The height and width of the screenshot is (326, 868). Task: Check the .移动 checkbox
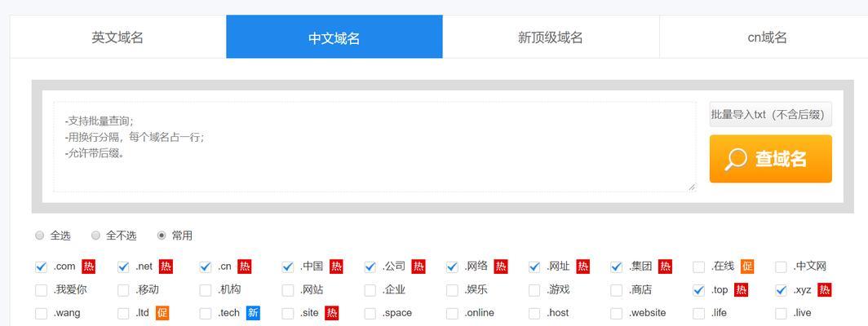pyautogui.click(x=123, y=290)
